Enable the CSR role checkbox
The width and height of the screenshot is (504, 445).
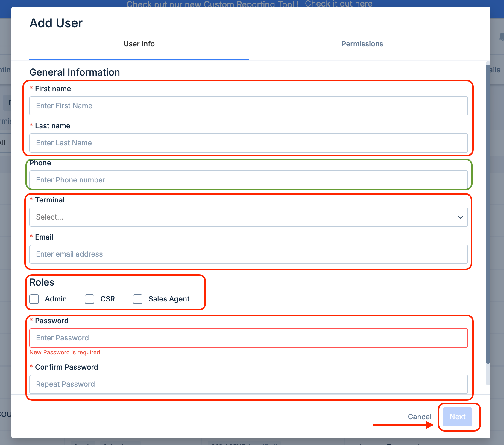pos(89,299)
